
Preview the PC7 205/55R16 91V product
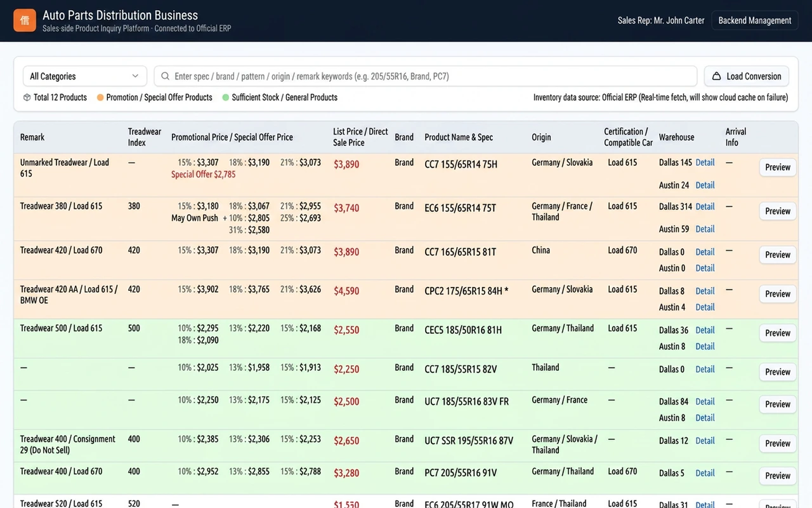(778, 476)
